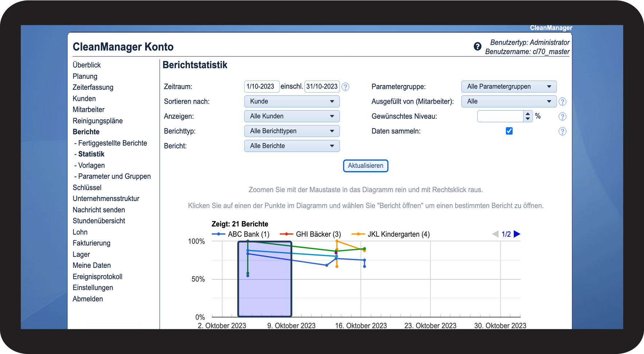This screenshot has height=354, width=644.
Task: Expand the Alle Berichttypen dropdown
Action: (x=292, y=131)
